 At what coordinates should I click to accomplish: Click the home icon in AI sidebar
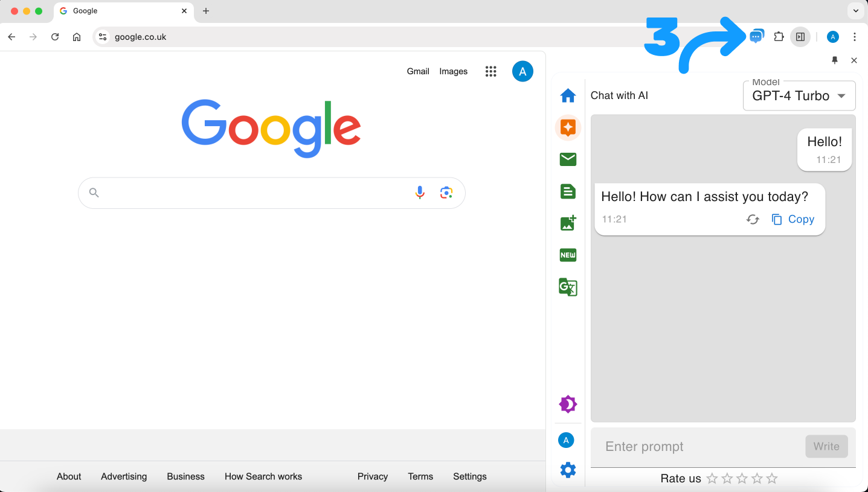click(x=568, y=95)
